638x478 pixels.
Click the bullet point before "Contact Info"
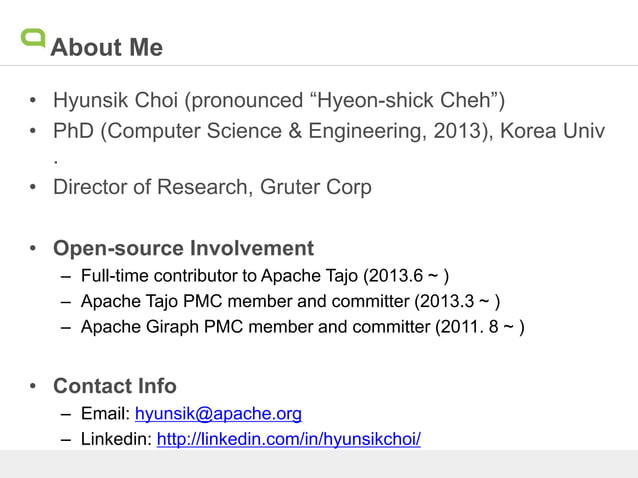tap(33, 387)
